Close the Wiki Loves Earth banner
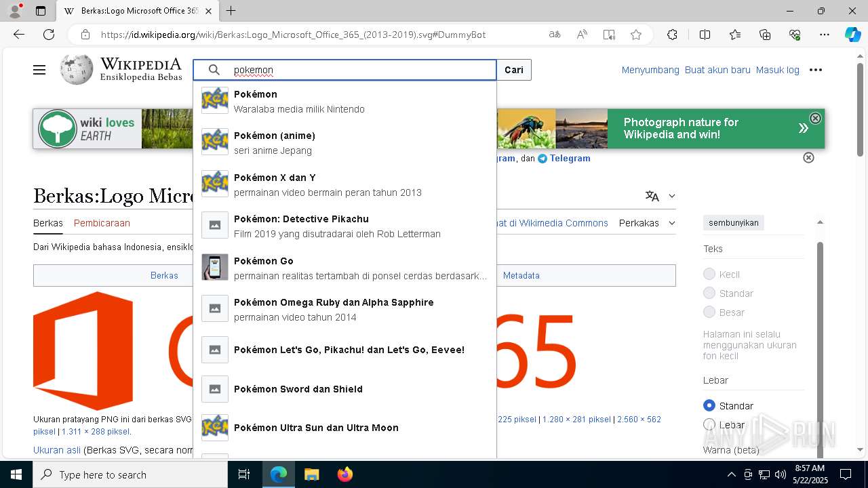This screenshot has height=488, width=868. click(816, 118)
